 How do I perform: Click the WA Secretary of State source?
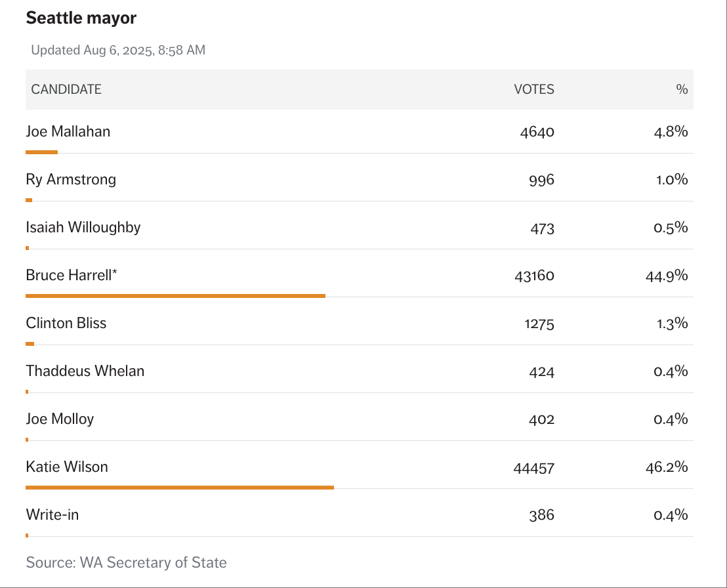126,562
